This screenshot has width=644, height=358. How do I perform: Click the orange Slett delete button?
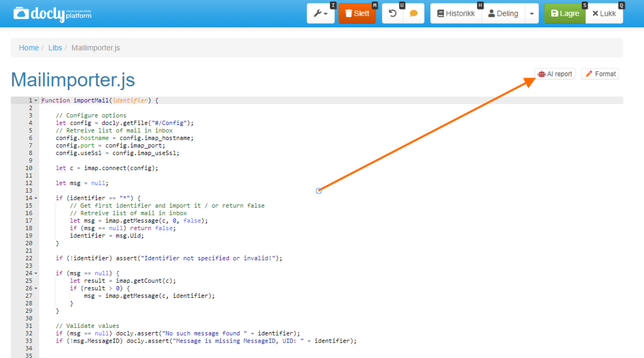pyautogui.click(x=357, y=13)
